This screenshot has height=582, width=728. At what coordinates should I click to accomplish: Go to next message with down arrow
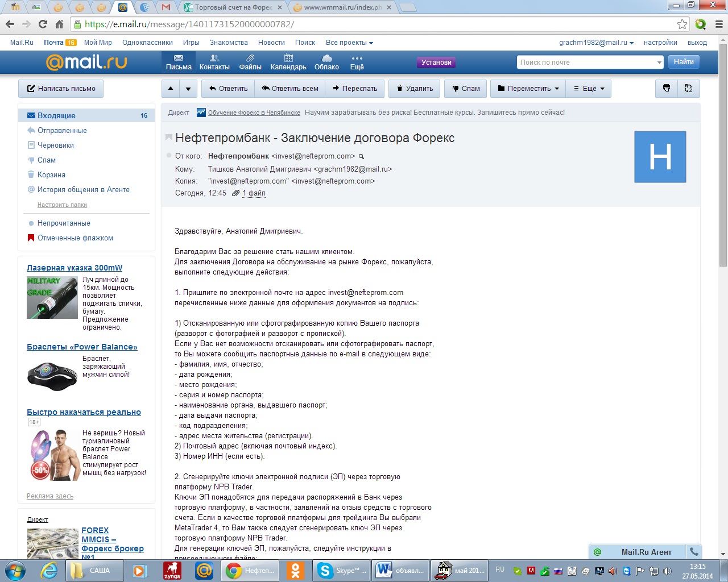[188, 89]
